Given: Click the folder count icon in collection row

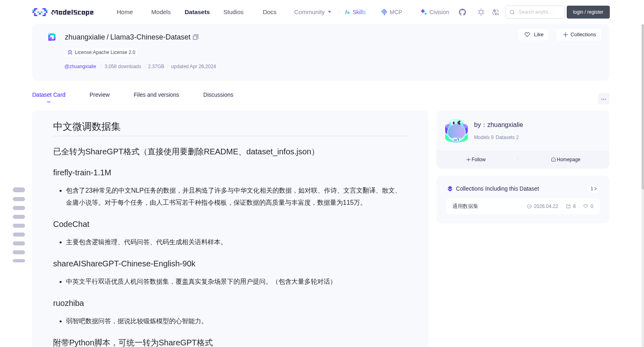Looking at the screenshot, I should point(568,206).
